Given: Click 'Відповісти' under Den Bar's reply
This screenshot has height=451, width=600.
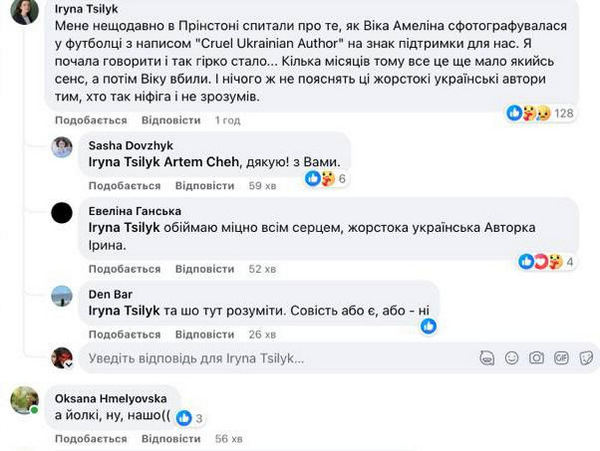Looking at the screenshot, I should click(x=204, y=334).
